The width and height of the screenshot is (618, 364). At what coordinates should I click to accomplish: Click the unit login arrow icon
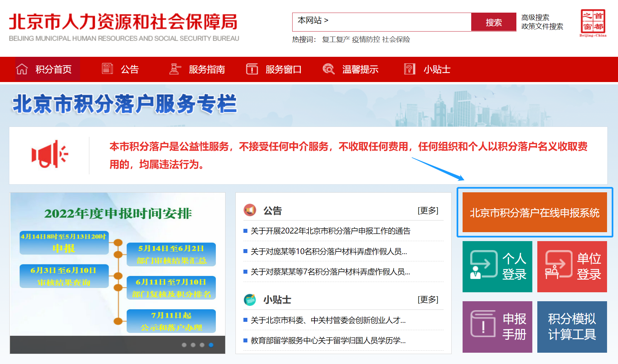coord(559,265)
